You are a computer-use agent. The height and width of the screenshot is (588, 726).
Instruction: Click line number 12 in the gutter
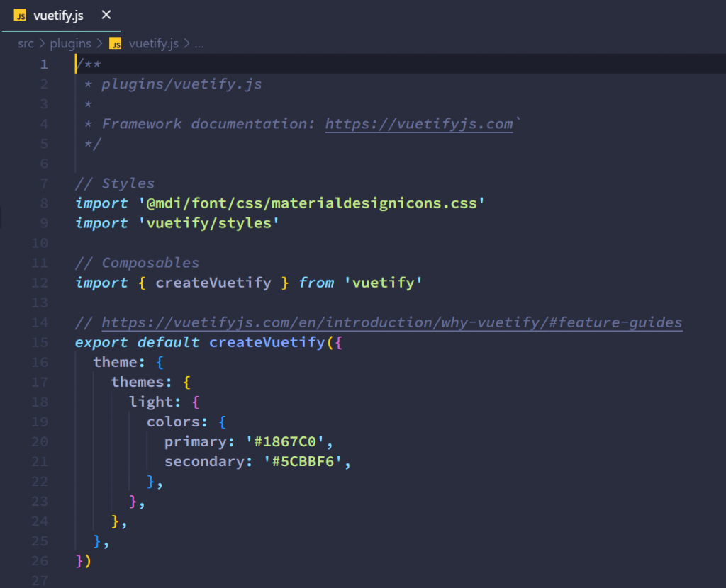click(x=40, y=283)
